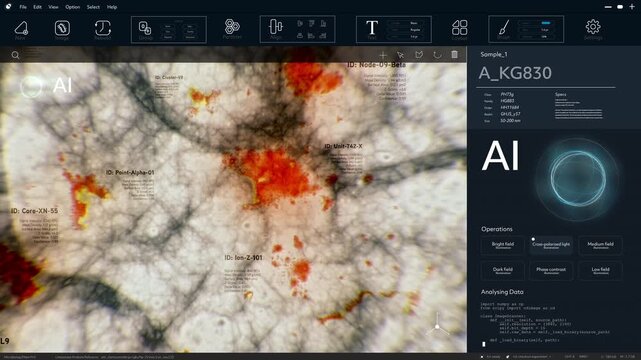Choose Dark field operation
Viewport: 641px width, 360px height.
pyautogui.click(x=502, y=271)
